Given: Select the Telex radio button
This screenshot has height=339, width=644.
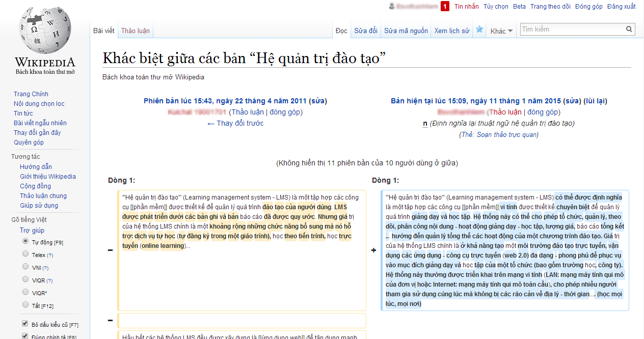Looking at the screenshot, I should 25,253.
